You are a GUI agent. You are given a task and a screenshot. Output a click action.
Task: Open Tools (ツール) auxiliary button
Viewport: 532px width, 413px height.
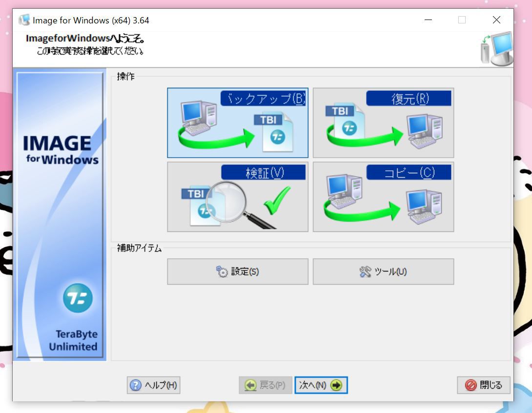point(383,271)
